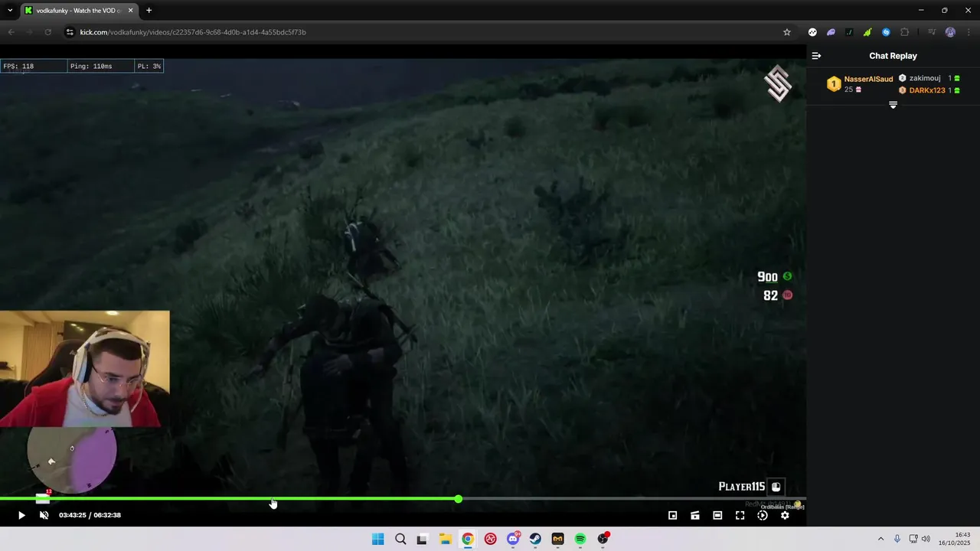This screenshot has height=551, width=980.
Task: Open the purple ghost extension
Action: (x=831, y=32)
